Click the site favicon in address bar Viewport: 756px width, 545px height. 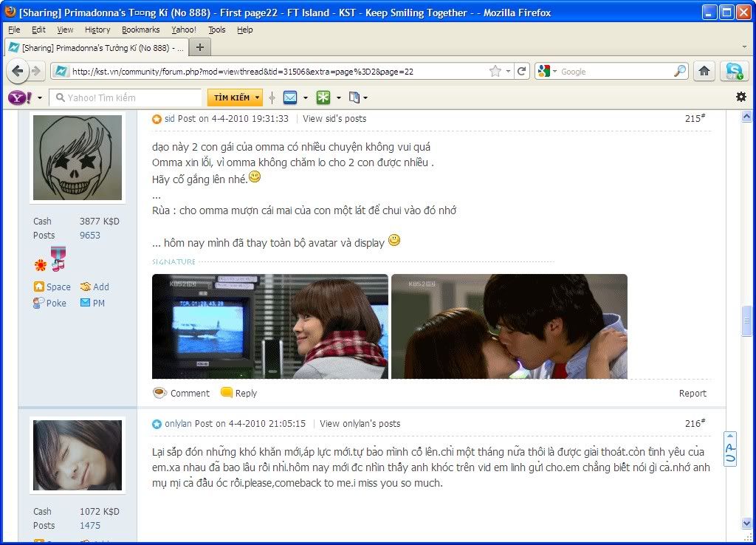coord(61,72)
